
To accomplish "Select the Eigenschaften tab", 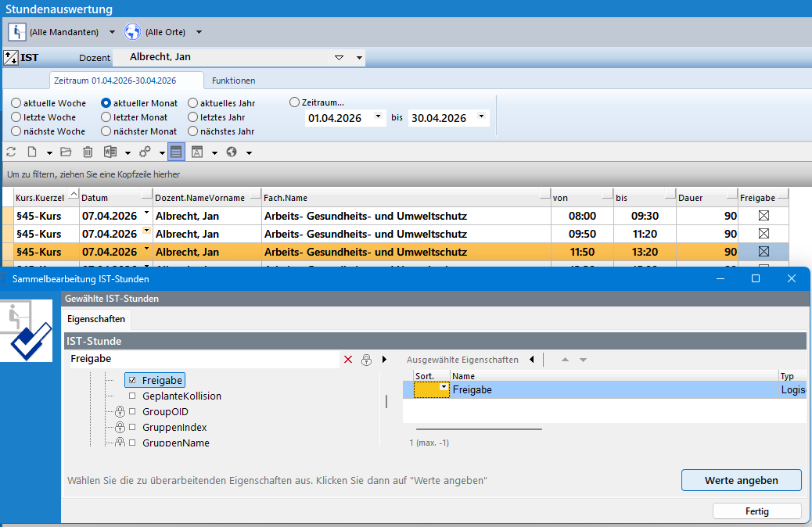I will coord(96,319).
